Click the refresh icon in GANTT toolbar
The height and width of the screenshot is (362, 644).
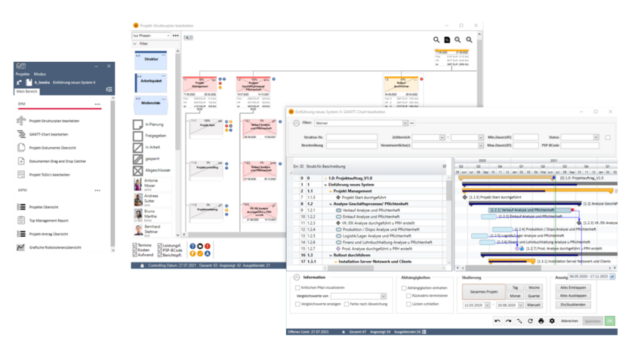coord(530,321)
